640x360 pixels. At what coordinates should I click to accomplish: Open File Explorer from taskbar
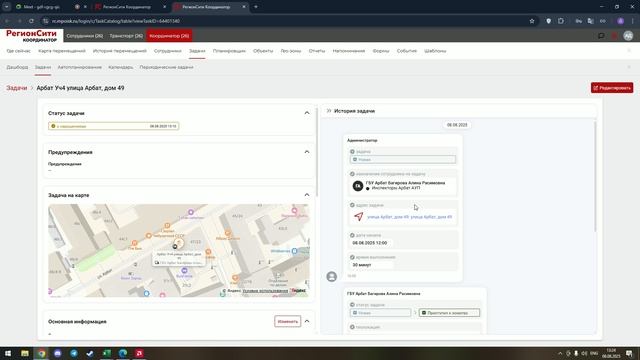(25, 353)
